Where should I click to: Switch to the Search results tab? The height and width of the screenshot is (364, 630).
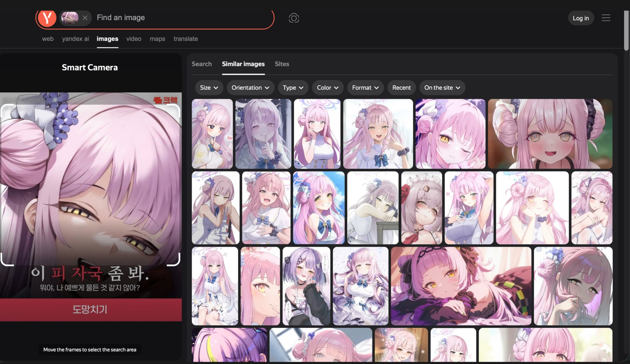point(201,64)
